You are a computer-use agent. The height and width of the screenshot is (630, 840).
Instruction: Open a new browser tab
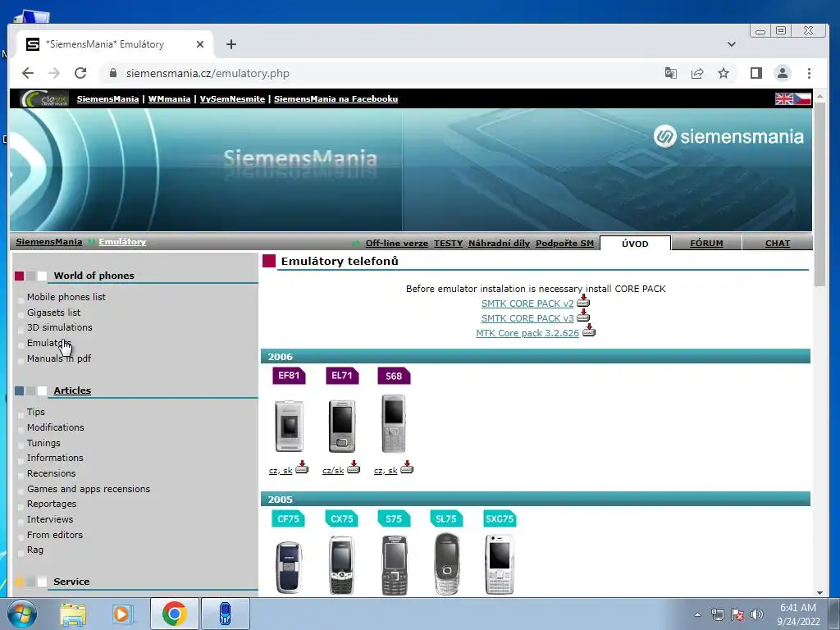(231, 44)
